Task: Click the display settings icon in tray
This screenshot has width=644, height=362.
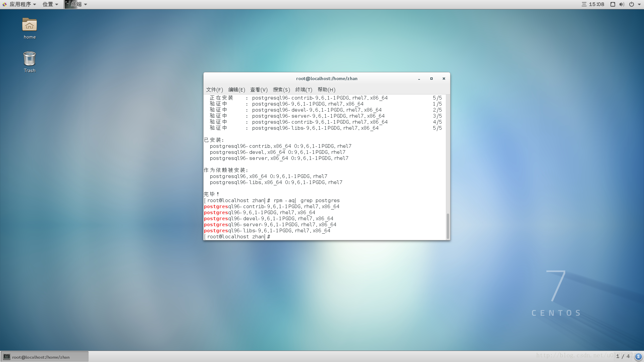Action: (612, 4)
